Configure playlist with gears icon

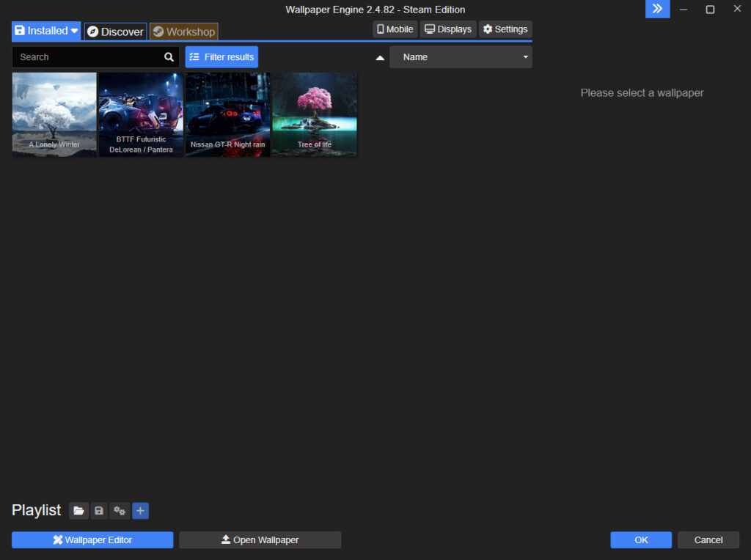point(120,511)
